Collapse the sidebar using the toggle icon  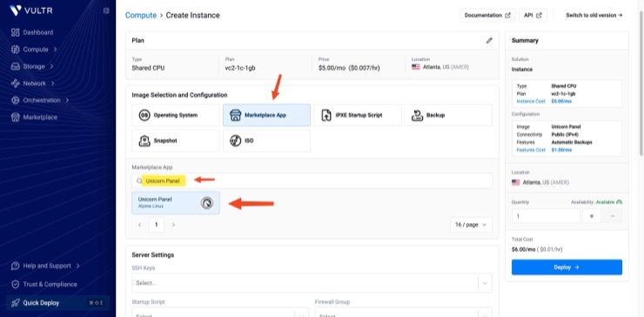(x=106, y=10)
